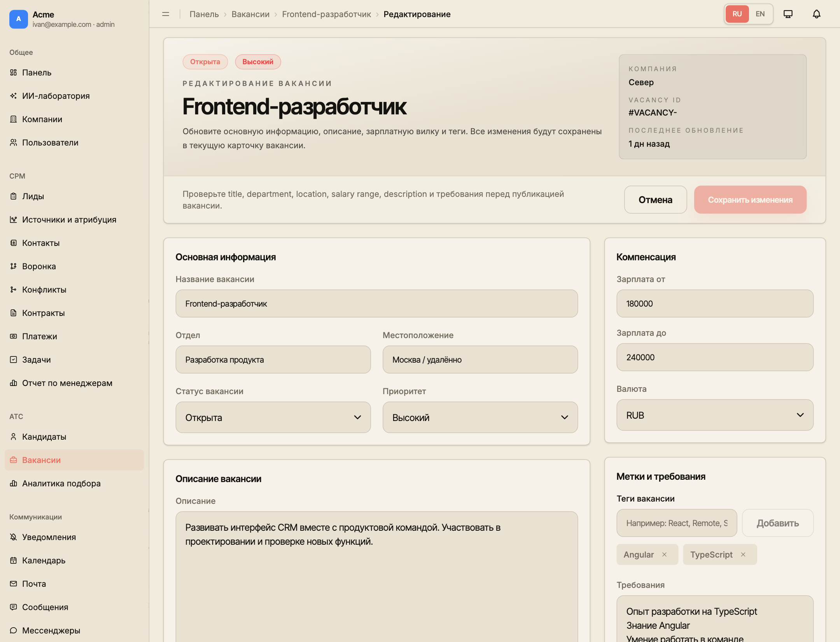This screenshot has height=642, width=840.
Task: Open ИИ-лаборатория sparkle icon
Action: [x=13, y=96]
